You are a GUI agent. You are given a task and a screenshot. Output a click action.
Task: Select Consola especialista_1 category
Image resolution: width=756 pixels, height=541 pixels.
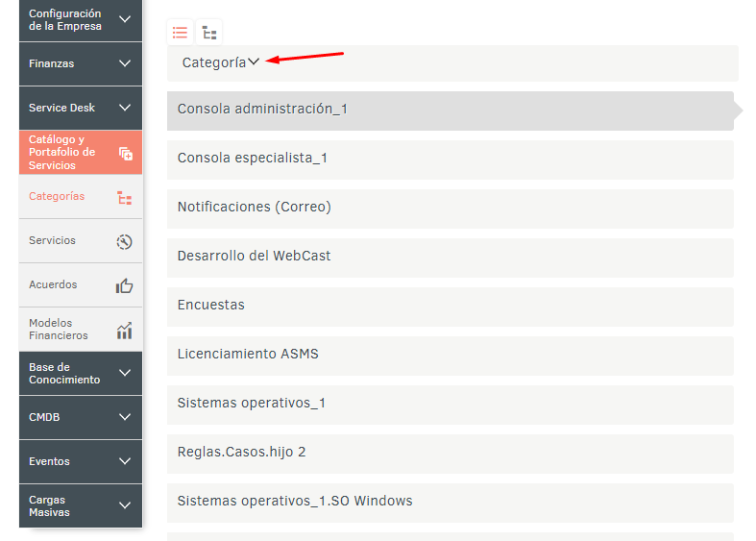pyautogui.click(x=451, y=160)
